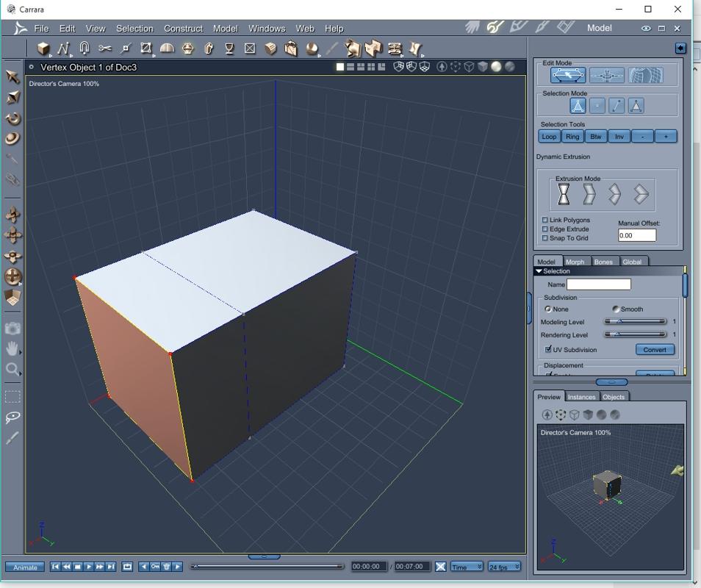The height and width of the screenshot is (588, 701).
Task: Open the Objects tab
Action: click(x=614, y=397)
